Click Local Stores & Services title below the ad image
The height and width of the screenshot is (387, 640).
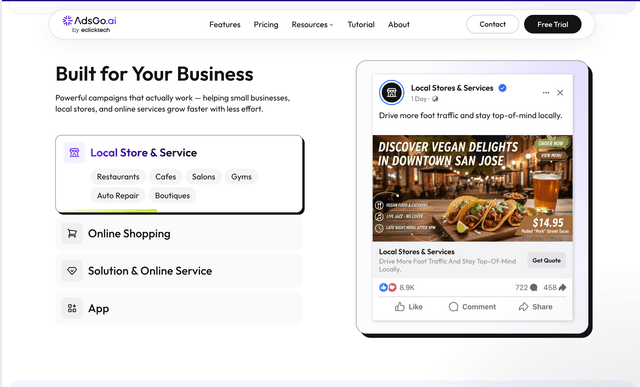pyautogui.click(x=416, y=251)
